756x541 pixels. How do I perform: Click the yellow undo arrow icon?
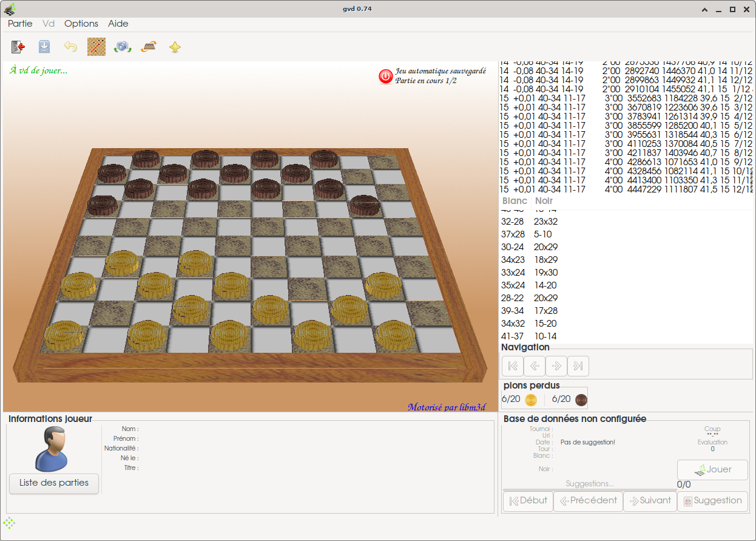pyautogui.click(x=70, y=47)
